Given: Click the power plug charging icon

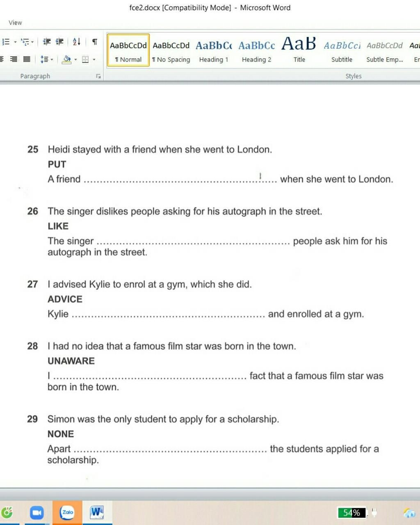Looking at the screenshot, I should click(x=374, y=513).
